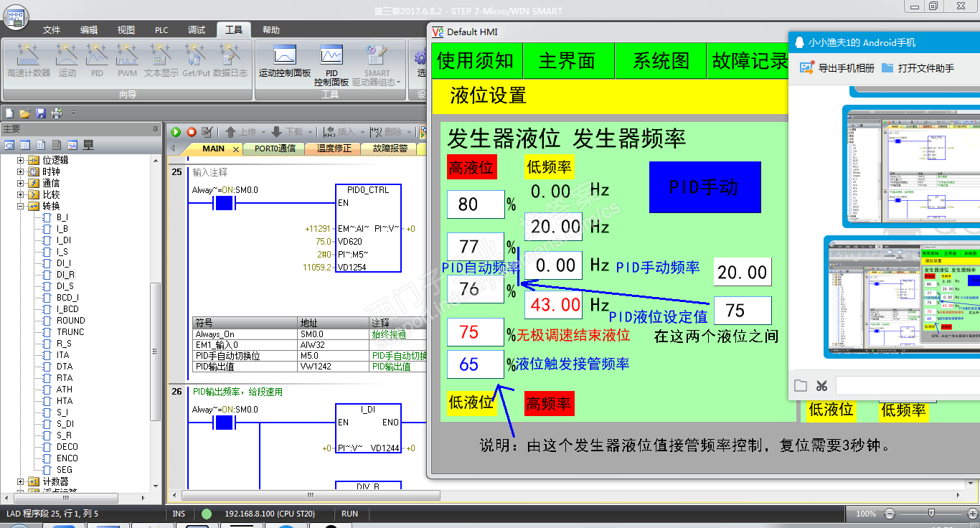Image resolution: width=980 pixels, height=528 pixels.
Task: Open the 上传 dropdown arrow
Action: [264, 132]
